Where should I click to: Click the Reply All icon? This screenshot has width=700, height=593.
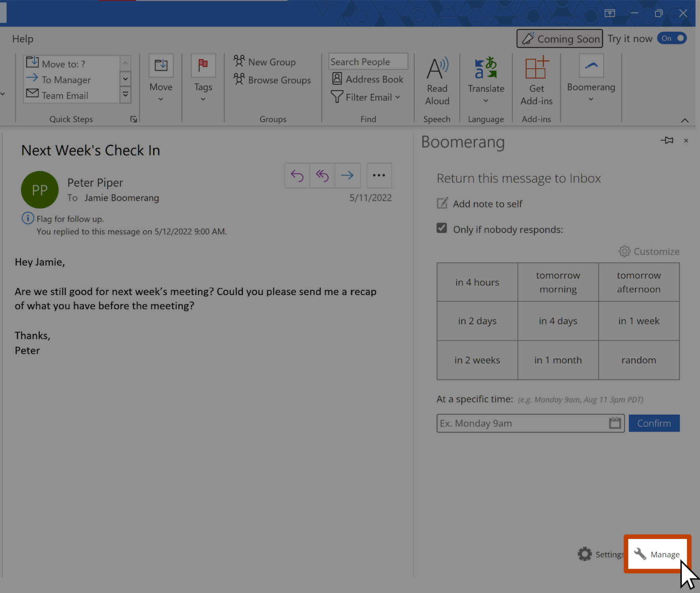coord(322,176)
